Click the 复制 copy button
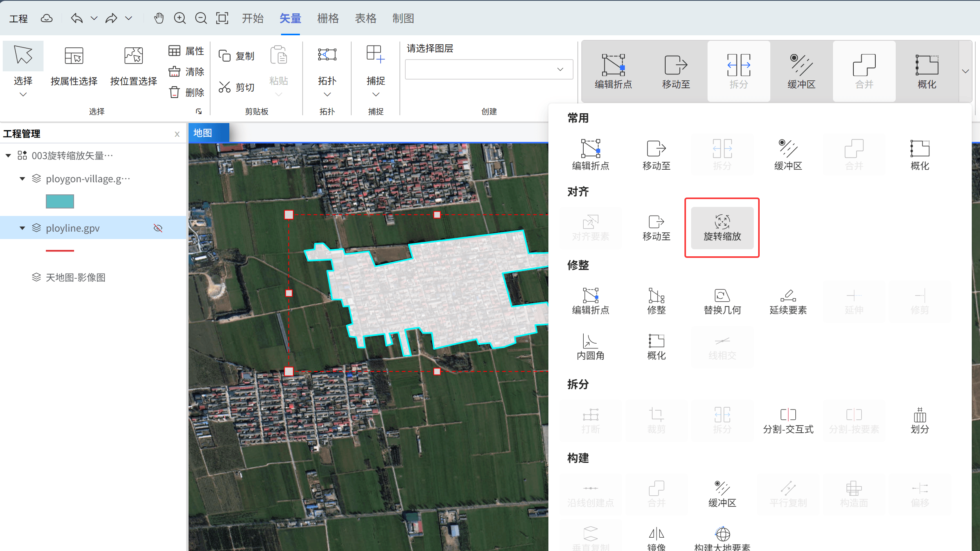980x551 pixels. point(236,56)
